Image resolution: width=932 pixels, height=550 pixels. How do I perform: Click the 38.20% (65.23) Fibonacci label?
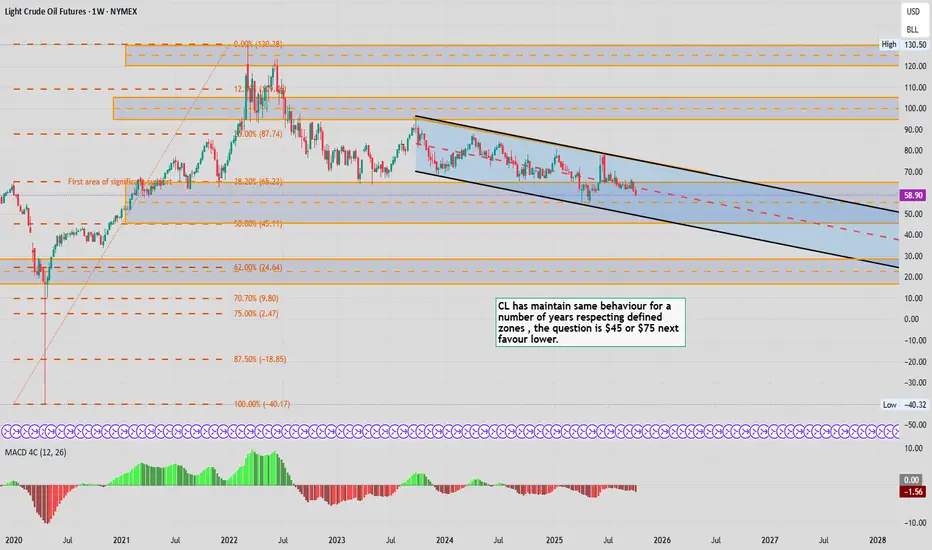[x=258, y=182]
